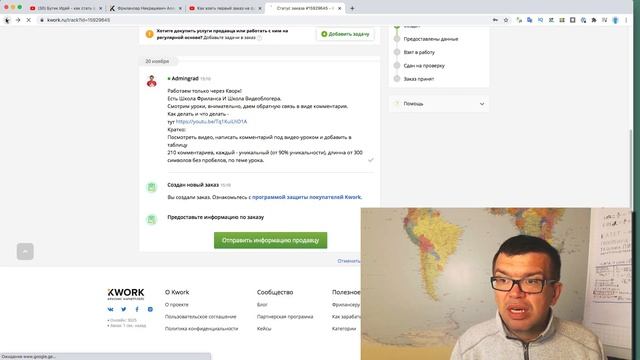Click the saved passwords key icon

(495, 20)
